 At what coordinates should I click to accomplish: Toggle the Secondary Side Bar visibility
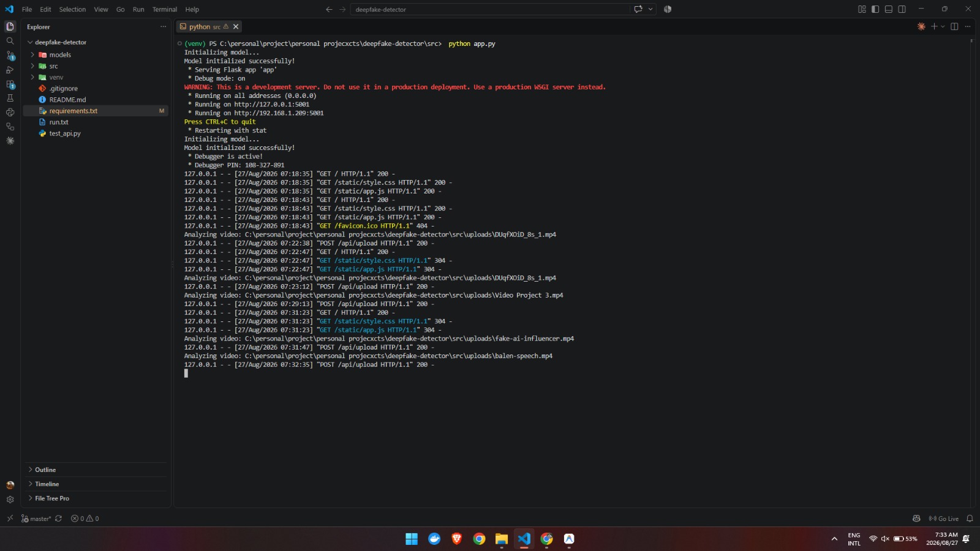point(902,9)
